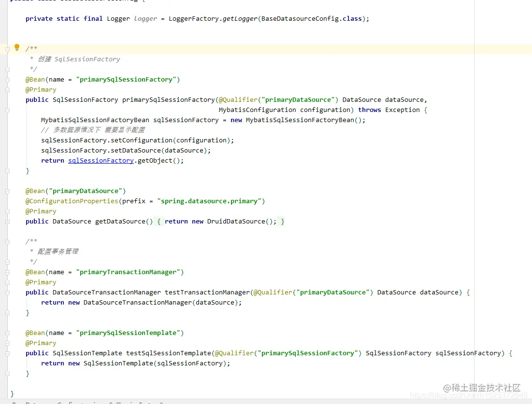Click the getLogger method call
This screenshot has width=532, height=404.
pyautogui.click(x=240, y=19)
